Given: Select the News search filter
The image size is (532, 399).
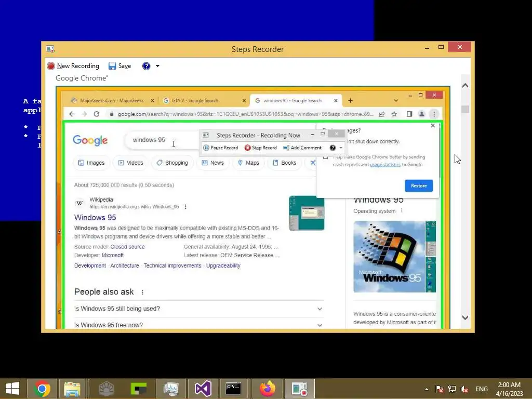Looking at the screenshot, I should (x=213, y=163).
